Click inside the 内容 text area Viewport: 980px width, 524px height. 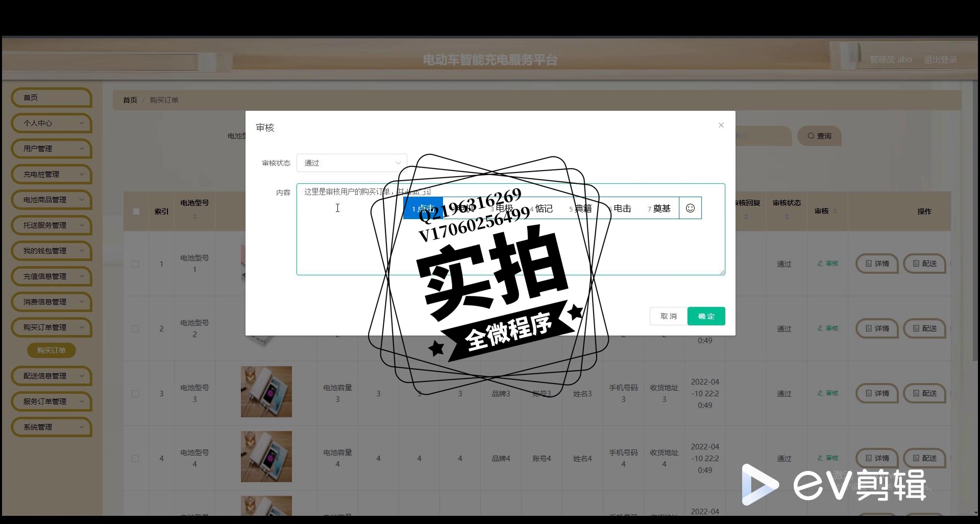[x=510, y=229]
